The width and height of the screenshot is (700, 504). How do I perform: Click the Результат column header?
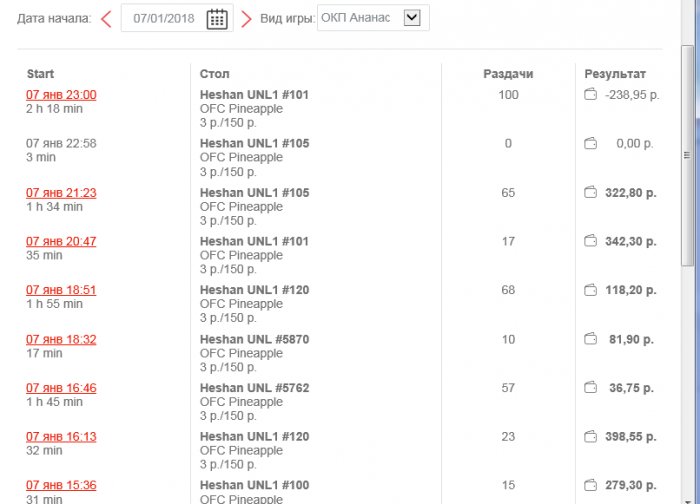tap(615, 74)
